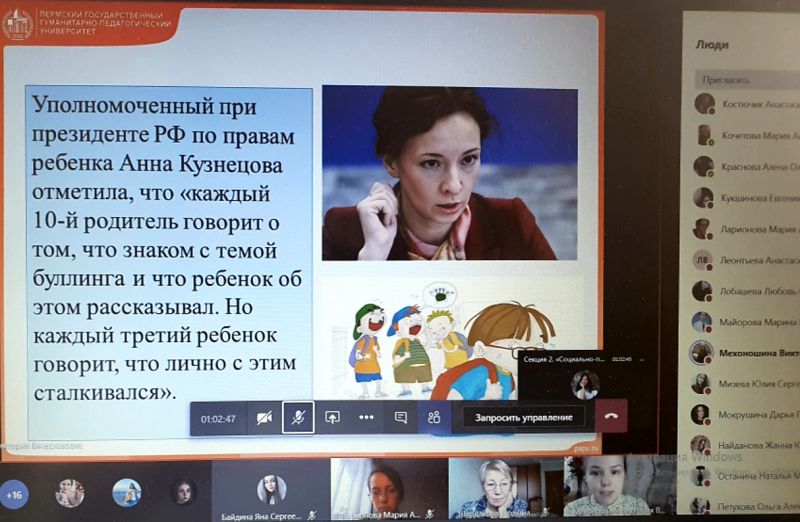The image size is (800, 522).
Task: Click the avatar next to Останина
Action: coord(699,476)
